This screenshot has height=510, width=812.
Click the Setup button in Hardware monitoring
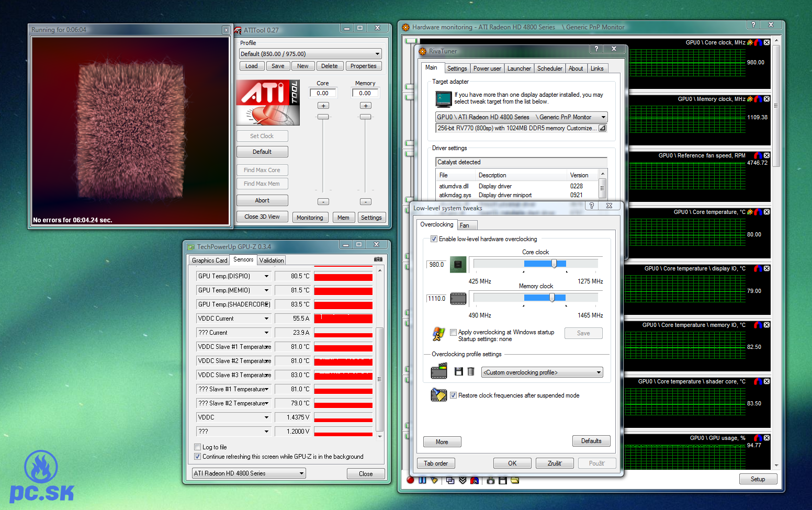pos(758,479)
